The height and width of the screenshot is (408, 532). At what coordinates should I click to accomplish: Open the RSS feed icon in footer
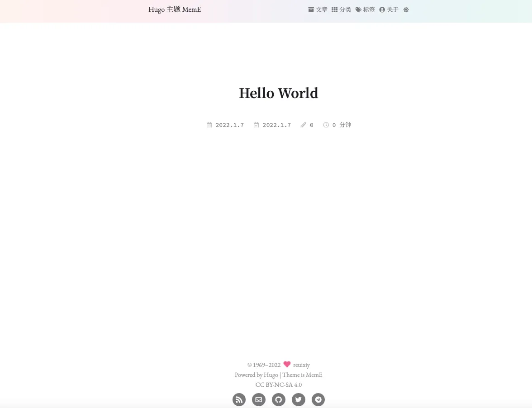(x=239, y=400)
